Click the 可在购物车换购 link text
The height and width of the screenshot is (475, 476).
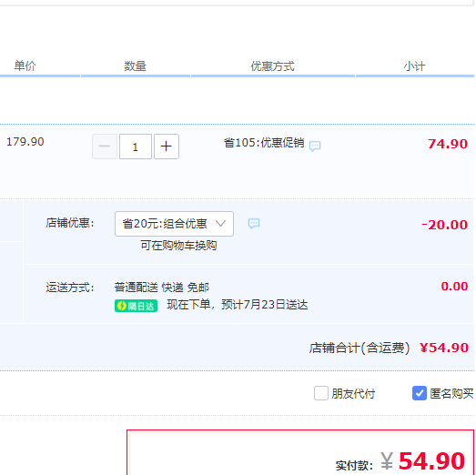(x=178, y=246)
